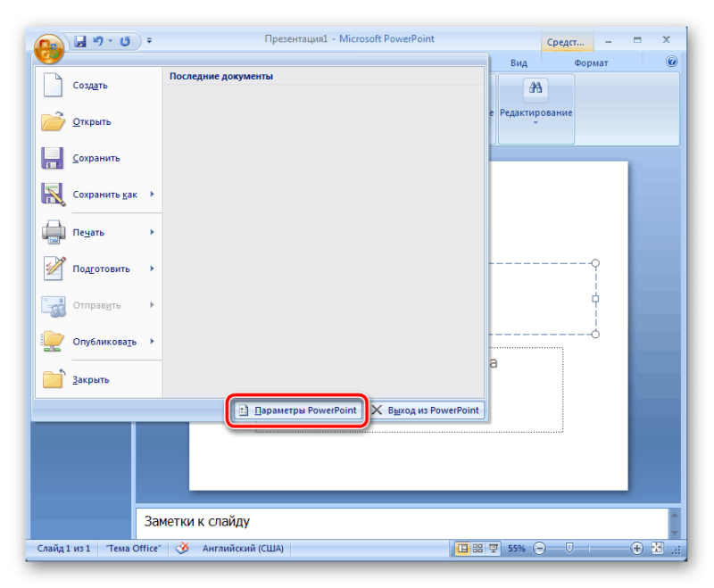Choose Закрыть from the Office menu

(x=98, y=379)
